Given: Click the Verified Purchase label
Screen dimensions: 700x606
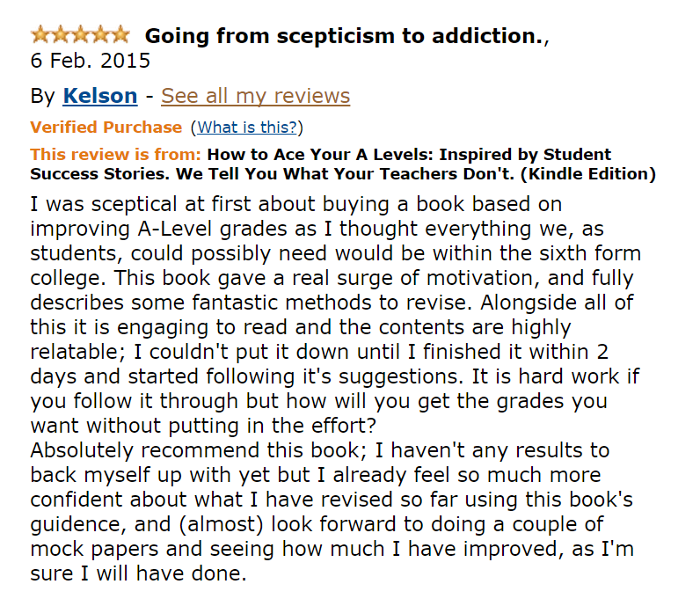Looking at the screenshot, I should point(106,128).
